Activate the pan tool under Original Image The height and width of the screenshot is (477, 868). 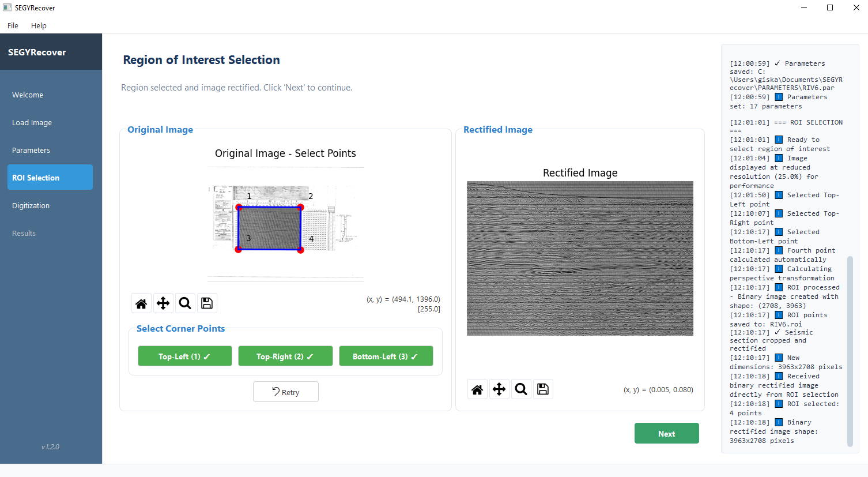(163, 303)
